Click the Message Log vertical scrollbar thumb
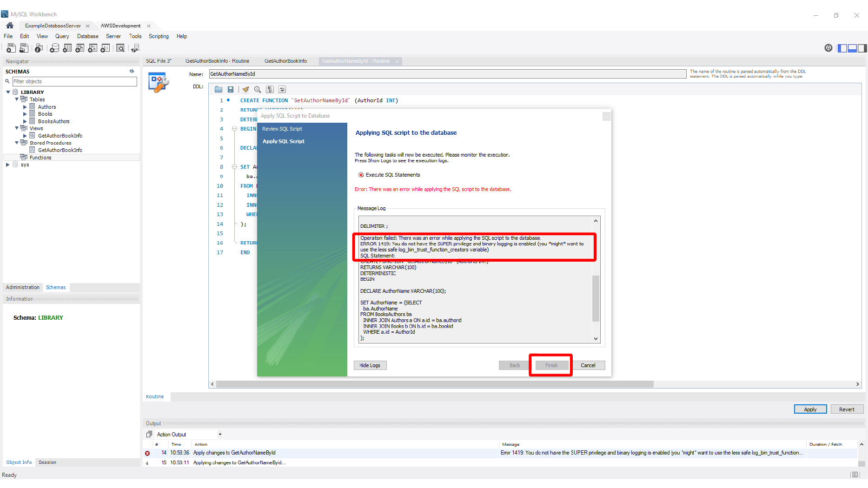The height and width of the screenshot is (488, 868). tap(596, 298)
